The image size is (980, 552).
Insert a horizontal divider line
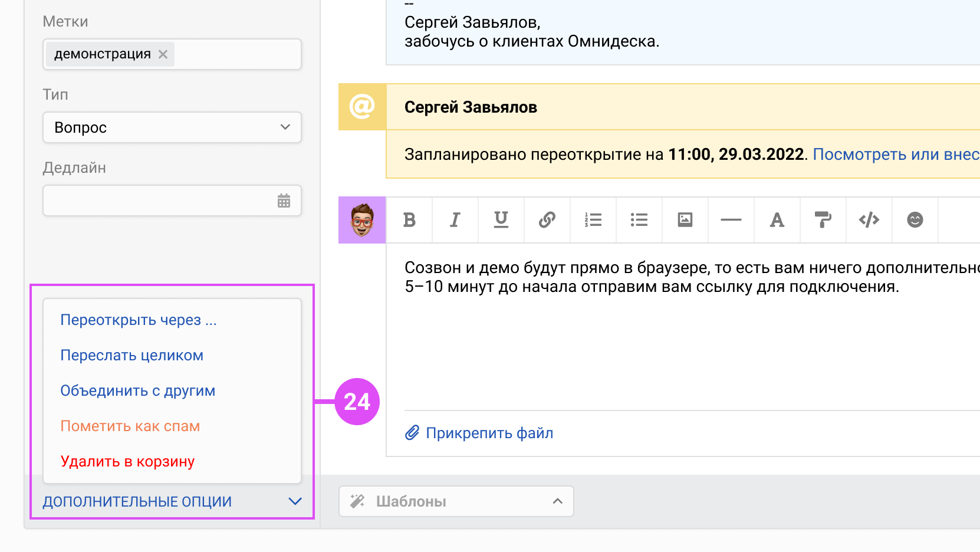coord(731,220)
